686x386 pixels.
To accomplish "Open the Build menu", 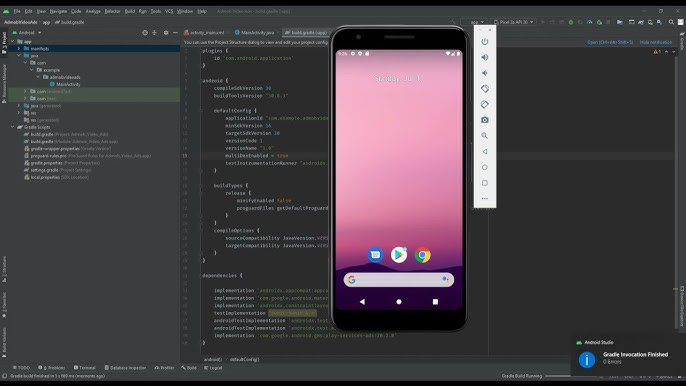I will [x=130, y=11].
